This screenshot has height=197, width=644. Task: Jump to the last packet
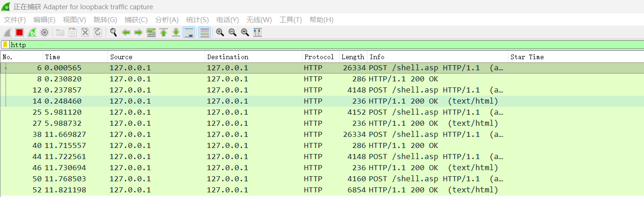[x=176, y=32]
